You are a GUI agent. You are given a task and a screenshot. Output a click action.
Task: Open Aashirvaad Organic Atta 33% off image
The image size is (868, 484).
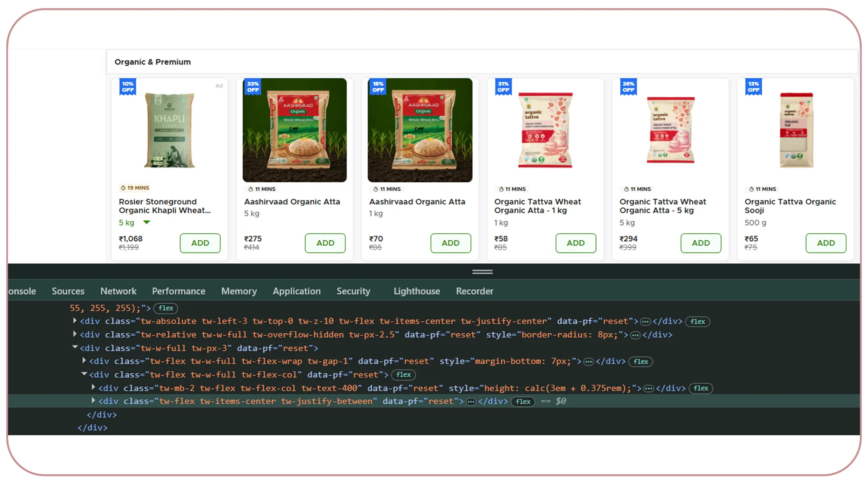295,130
